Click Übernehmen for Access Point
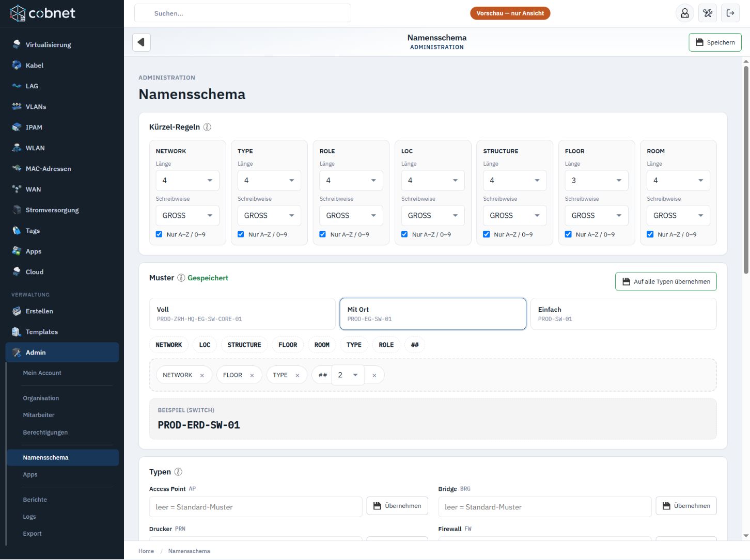Screen dimensions: 750x560 (397, 506)
